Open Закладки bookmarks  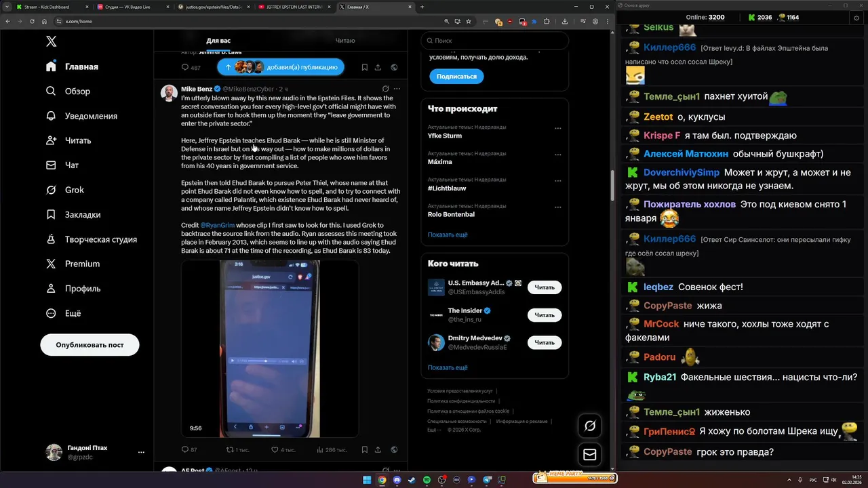coord(73,214)
